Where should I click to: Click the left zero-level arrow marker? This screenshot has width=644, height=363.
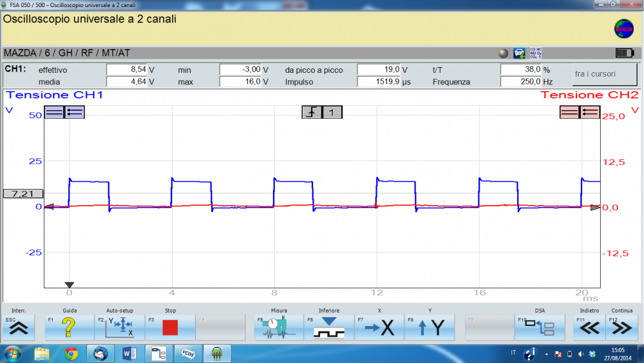(49, 206)
